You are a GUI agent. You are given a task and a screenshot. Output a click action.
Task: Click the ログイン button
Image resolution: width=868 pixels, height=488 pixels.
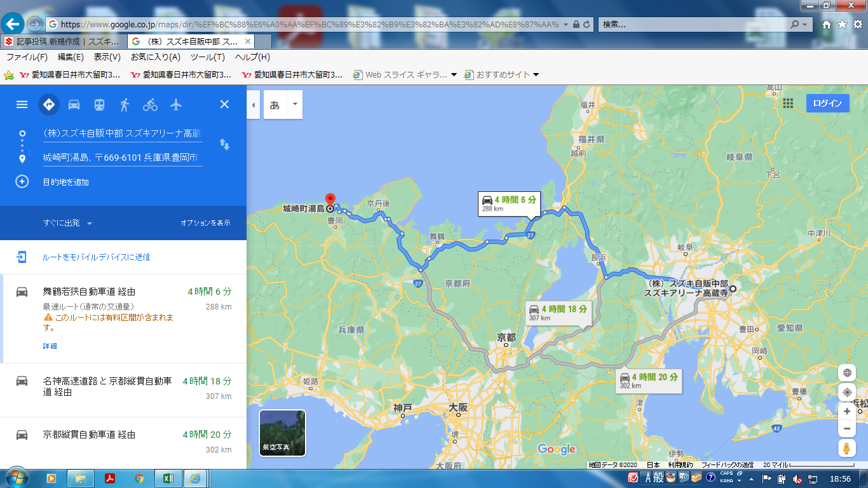point(827,104)
